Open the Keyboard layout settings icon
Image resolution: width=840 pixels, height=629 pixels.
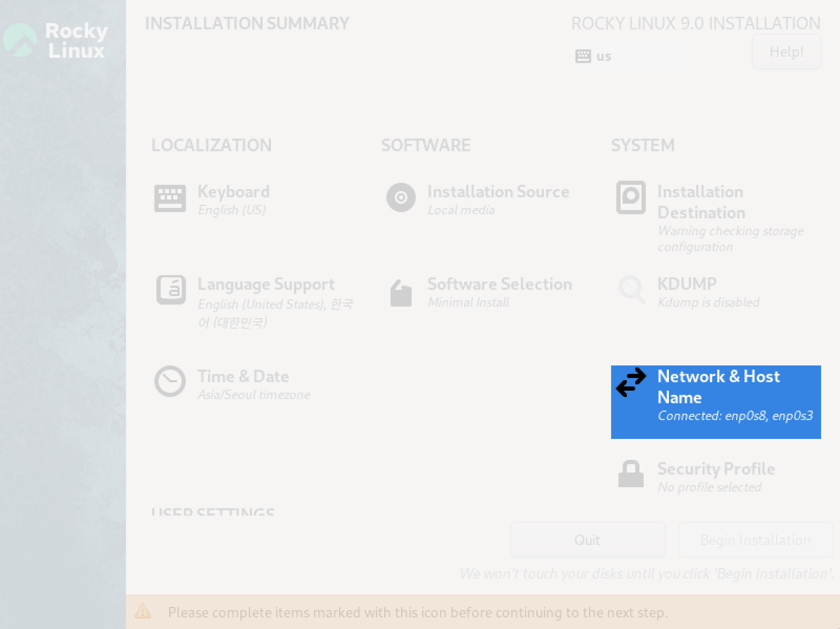point(170,198)
